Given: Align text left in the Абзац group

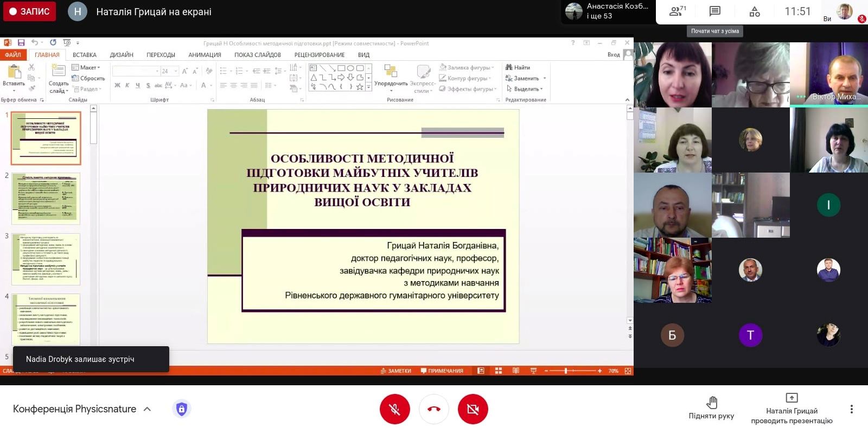Looking at the screenshot, I should [223, 85].
